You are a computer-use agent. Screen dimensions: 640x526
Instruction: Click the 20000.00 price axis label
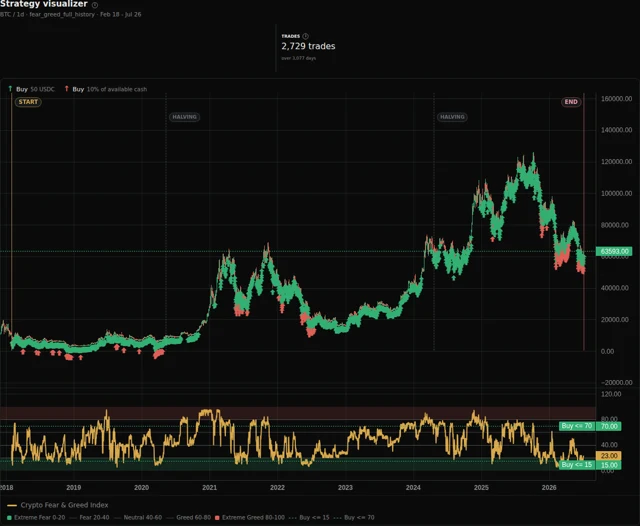(615, 320)
